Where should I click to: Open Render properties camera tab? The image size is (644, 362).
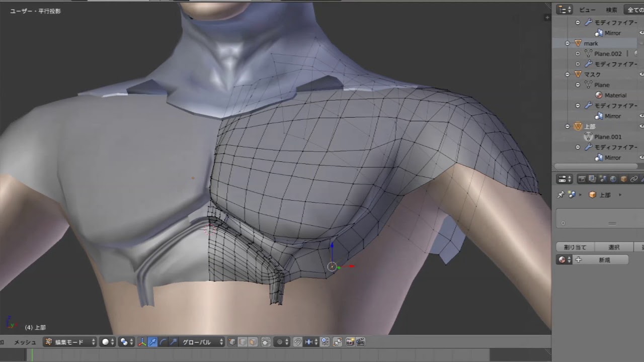(582, 179)
